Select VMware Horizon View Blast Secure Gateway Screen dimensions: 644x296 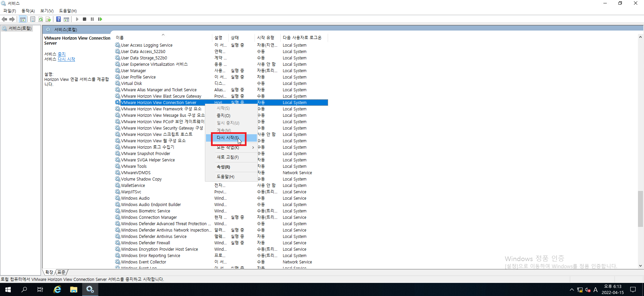point(221,96)
